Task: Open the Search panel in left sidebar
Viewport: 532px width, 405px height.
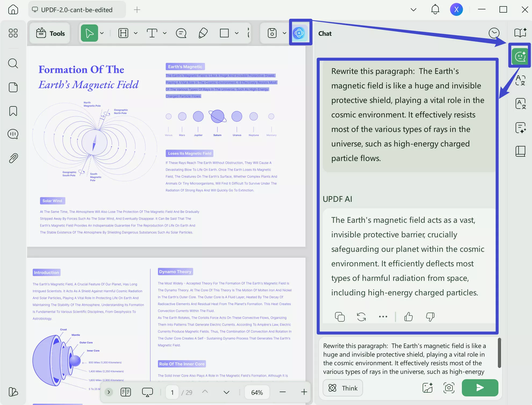Action: point(13,63)
